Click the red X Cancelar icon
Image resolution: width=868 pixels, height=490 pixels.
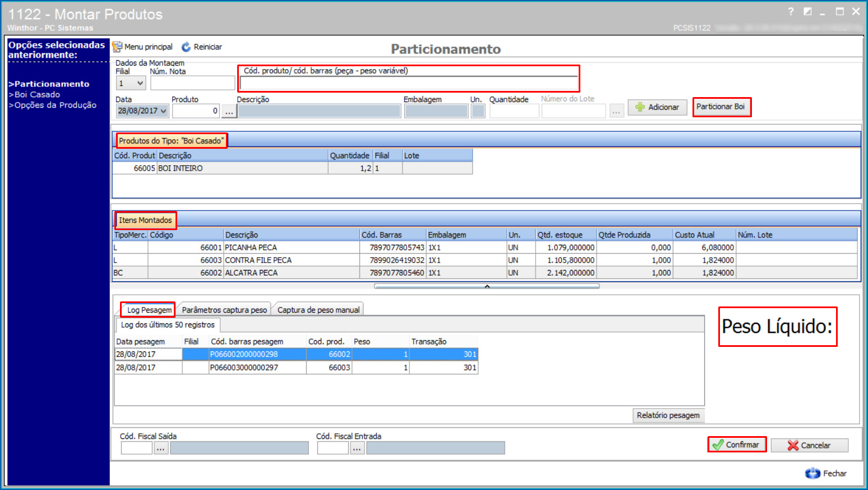coord(793,445)
